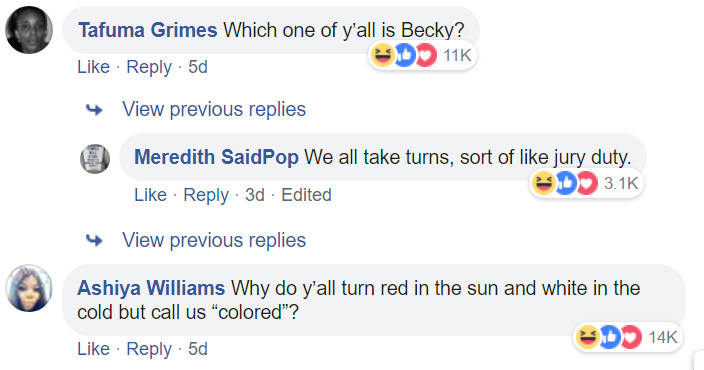Expand previous replies below Meredith's reply
This screenshot has height=370, width=704.
pyautogui.click(x=214, y=240)
